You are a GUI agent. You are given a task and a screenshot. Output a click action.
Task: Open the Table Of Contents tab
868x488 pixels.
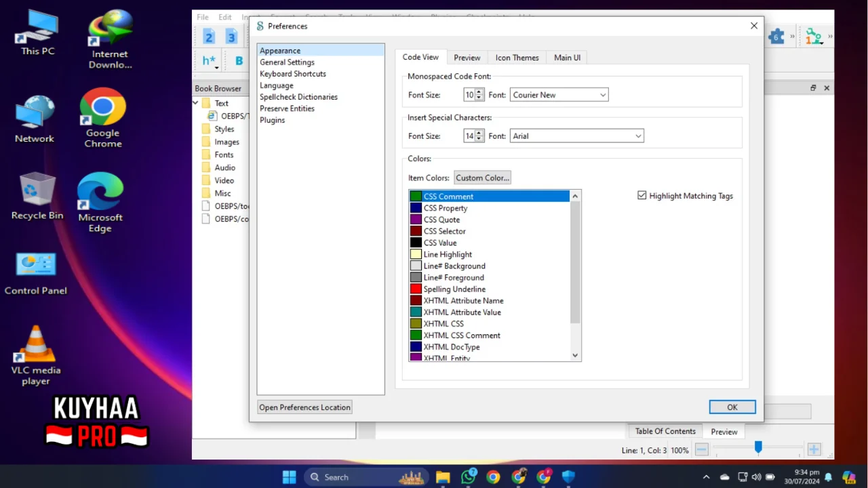pos(665,431)
